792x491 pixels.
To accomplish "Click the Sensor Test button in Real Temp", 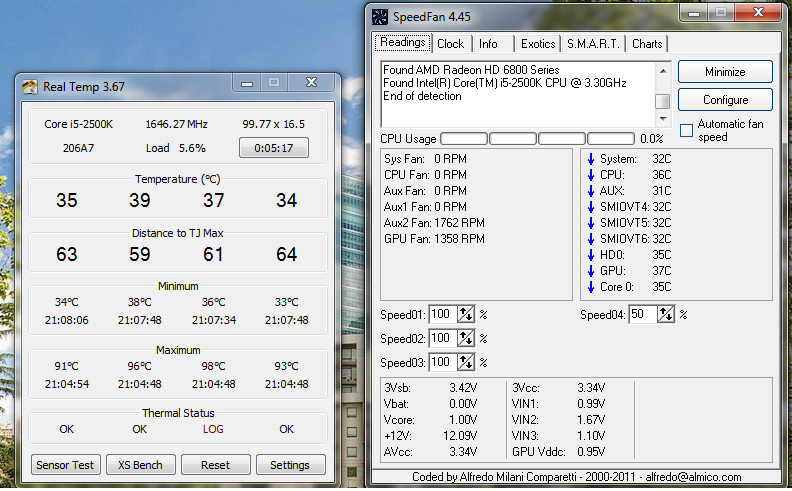I will point(65,465).
